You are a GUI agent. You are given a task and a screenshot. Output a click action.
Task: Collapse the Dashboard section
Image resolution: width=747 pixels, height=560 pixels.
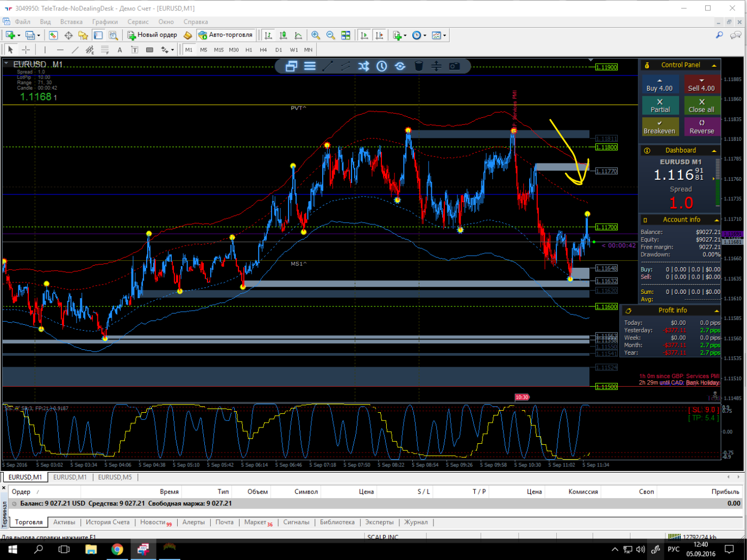[x=714, y=150]
